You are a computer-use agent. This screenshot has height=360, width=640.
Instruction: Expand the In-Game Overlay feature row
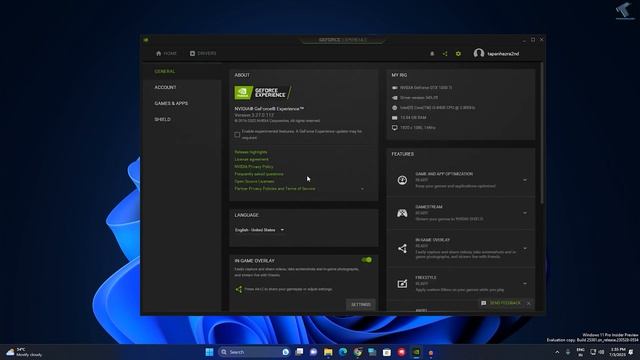[x=525, y=248]
